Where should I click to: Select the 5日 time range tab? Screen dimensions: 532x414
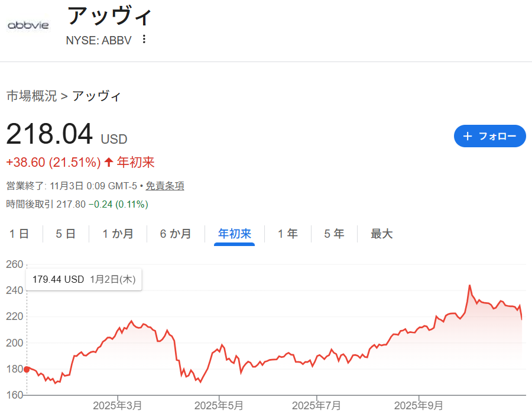(66, 234)
